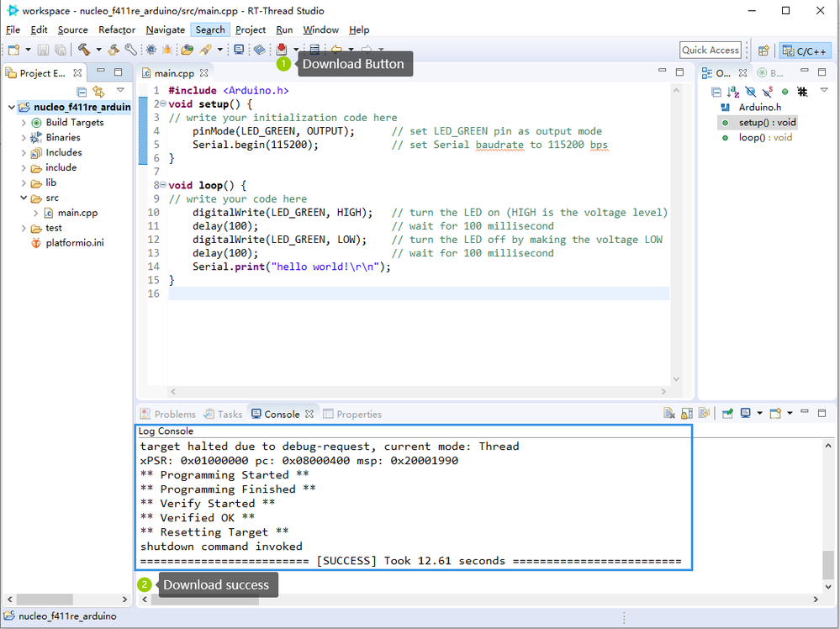
Task: Switch to the Properties tab
Action: click(352, 415)
